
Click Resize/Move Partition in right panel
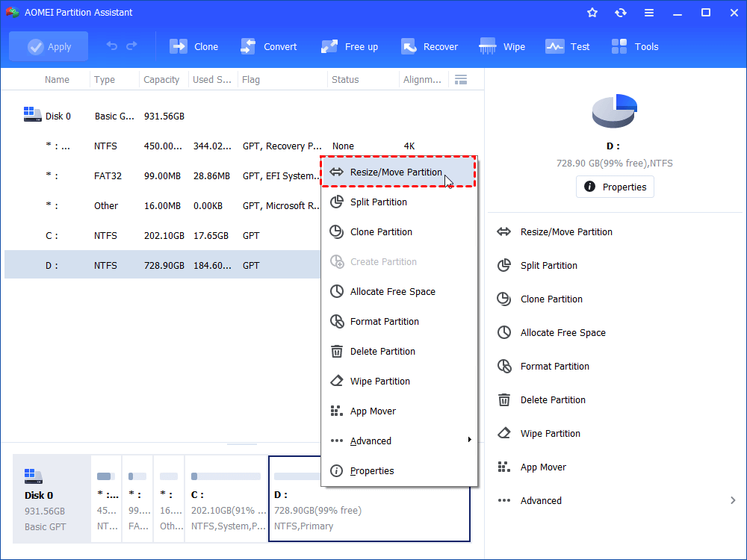point(554,232)
